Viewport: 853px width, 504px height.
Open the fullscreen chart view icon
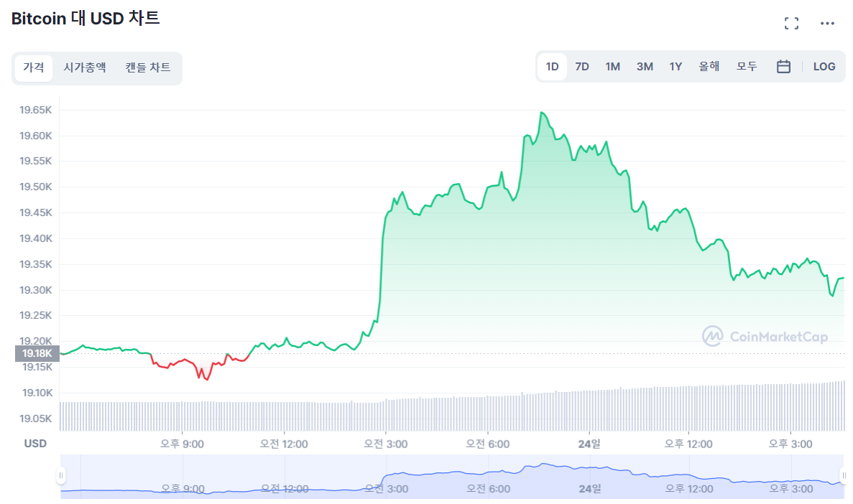pos(791,24)
